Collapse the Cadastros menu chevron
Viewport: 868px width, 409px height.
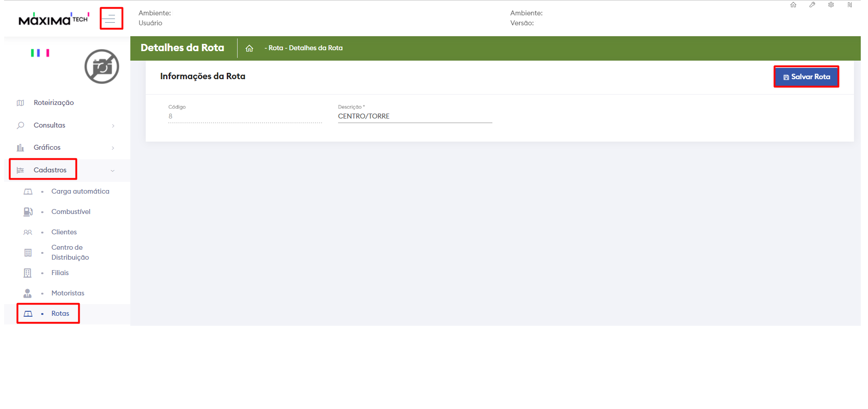113,171
